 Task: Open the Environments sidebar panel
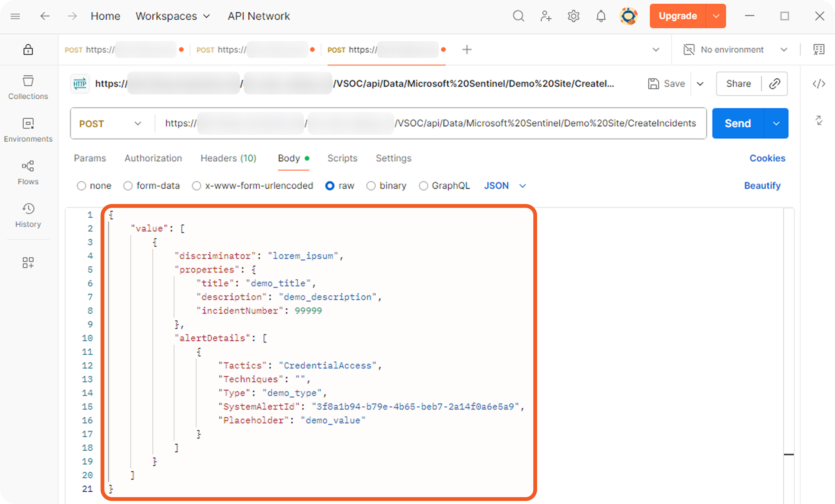point(28,130)
